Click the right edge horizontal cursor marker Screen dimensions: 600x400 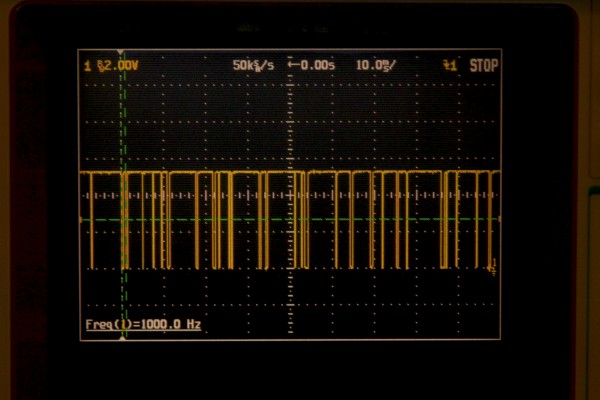point(498,220)
